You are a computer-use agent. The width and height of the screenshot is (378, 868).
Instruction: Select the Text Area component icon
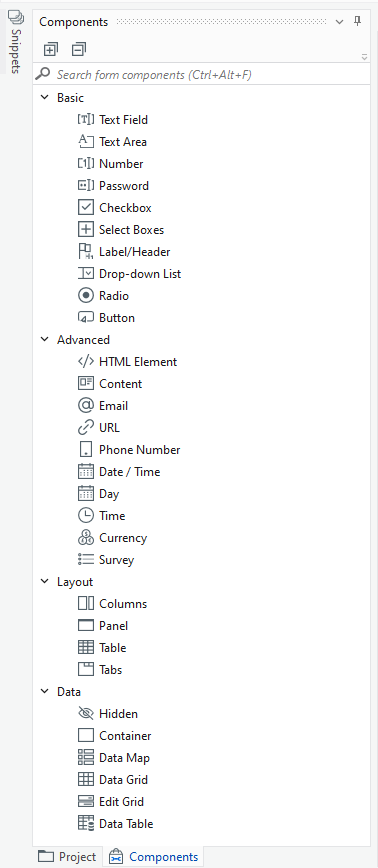[x=86, y=142]
